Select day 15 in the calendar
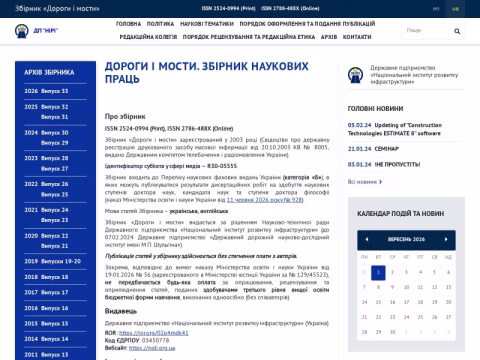Screen dimensions: 480x360 [x=378, y=302]
